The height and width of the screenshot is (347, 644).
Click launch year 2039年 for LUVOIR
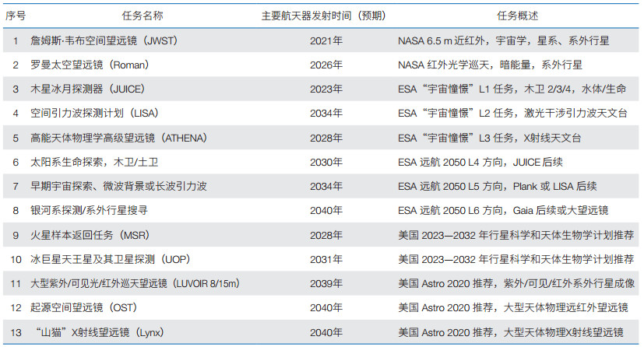click(x=326, y=283)
